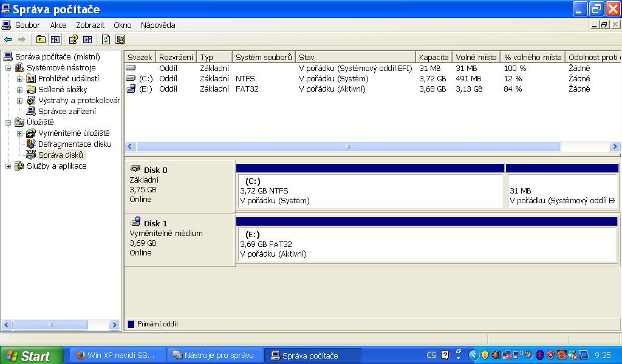Viewport: 622px width, 364px height.
Task: Click the volume list horizontal scrollbar right arrow
Action: [615, 147]
